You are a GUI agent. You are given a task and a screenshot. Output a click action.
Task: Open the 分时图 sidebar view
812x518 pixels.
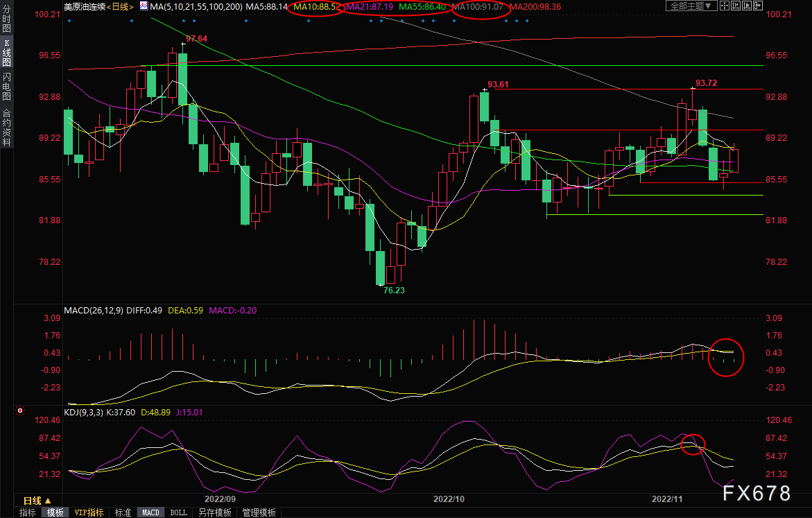pyautogui.click(x=7, y=19)
